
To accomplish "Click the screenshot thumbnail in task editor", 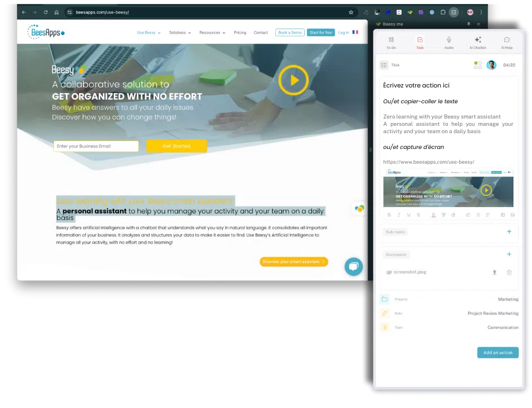I will 448,188.
